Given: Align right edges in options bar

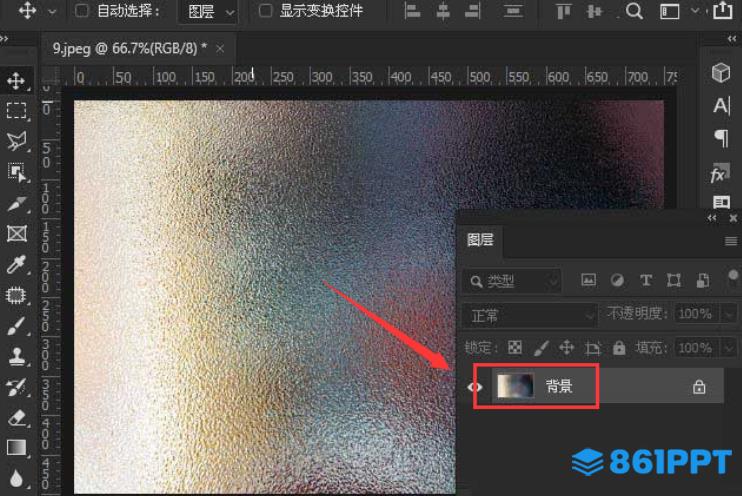Looking at the screenshot, I should [472, 11].
